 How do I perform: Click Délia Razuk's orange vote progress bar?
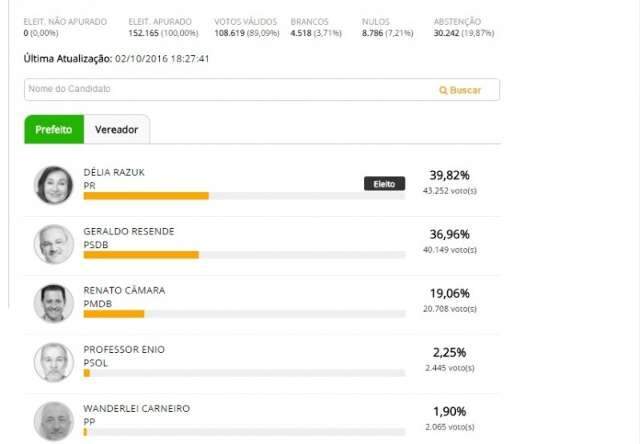[146, 196]
